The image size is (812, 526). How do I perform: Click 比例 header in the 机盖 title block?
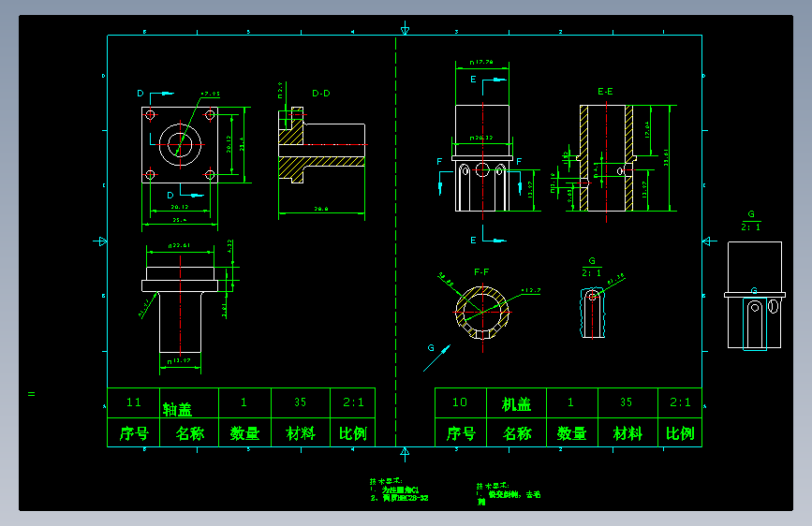(680, 433)
